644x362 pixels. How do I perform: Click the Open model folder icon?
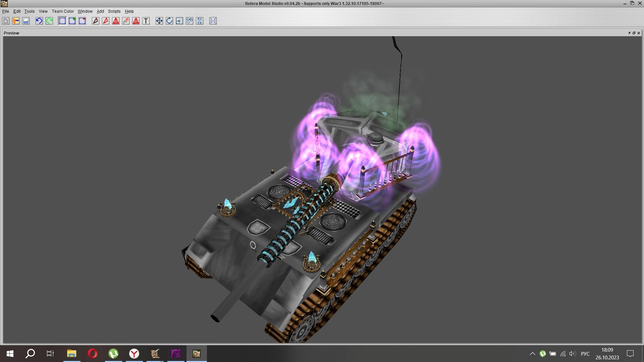point(16,21)
